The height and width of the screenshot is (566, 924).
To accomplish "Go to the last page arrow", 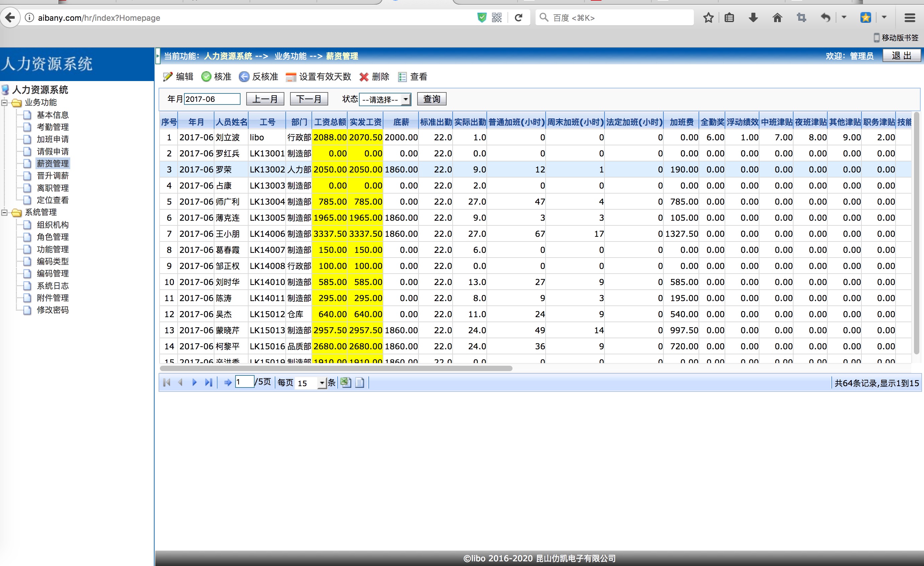I will tap(208, 382).
